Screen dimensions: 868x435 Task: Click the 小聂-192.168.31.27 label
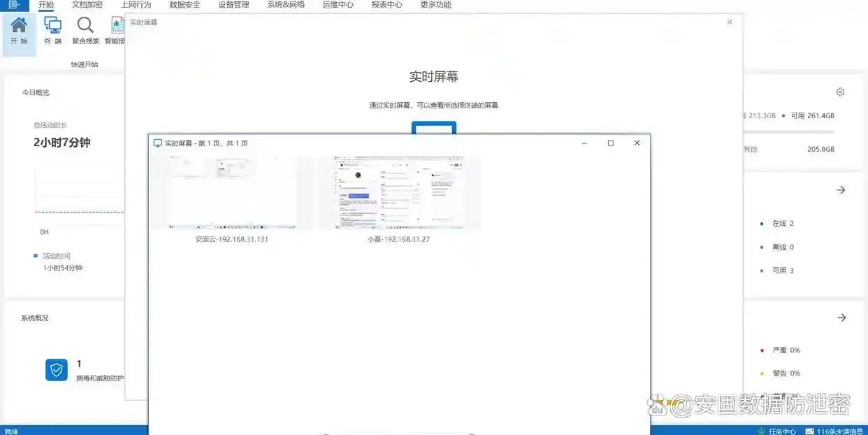399,239
